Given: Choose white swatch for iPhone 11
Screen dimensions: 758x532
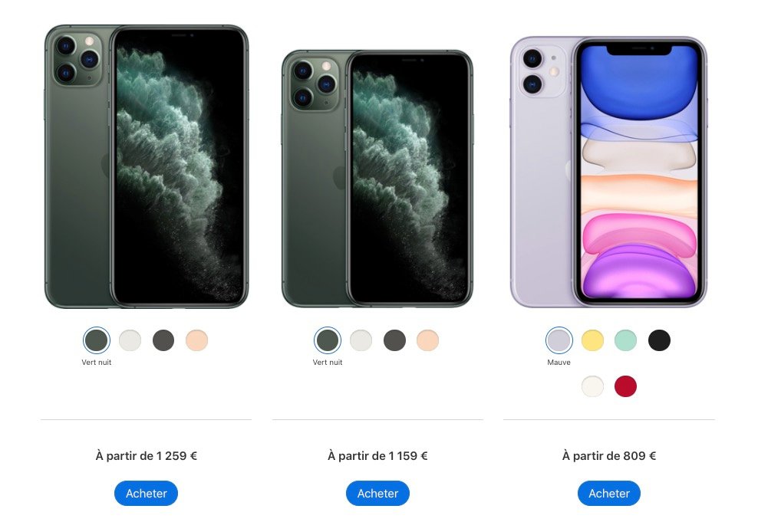Looking at the screenshot, I should pyautogui.click(x=592, y=386).
